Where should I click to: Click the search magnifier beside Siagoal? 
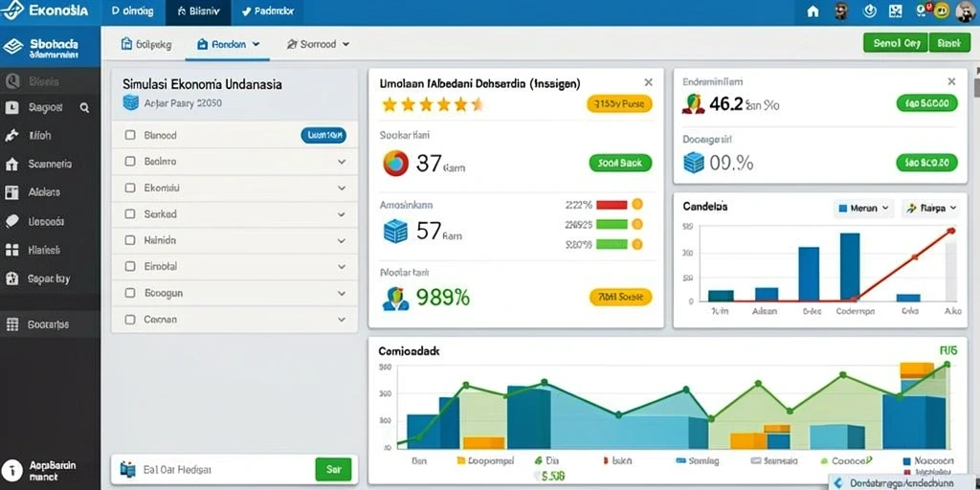pyautogui.click(x=84, y=107)
